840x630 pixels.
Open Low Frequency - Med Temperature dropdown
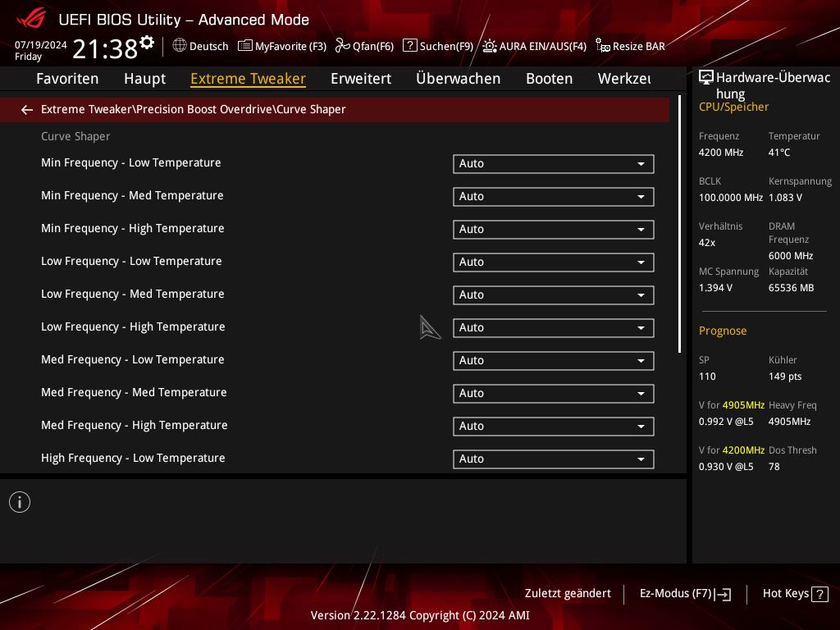[x=554, y=295]
